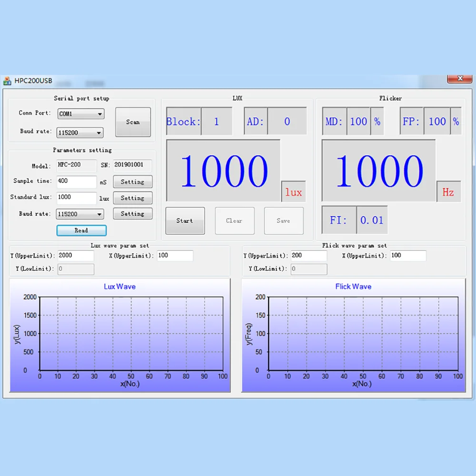The height and width of the screenshot is (476, 476).
Task: Click the AD value display showing 0
Action: tap(287, 121)
